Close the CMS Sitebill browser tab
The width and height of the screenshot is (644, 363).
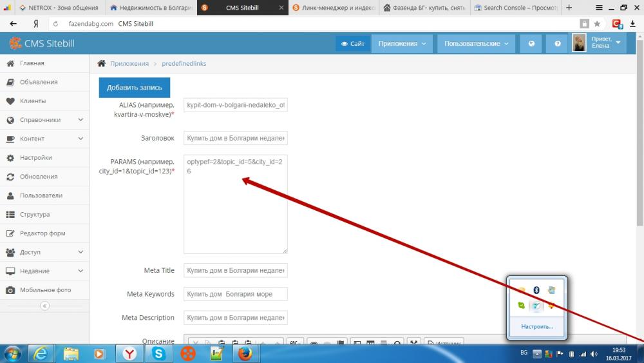tap(281, 7)
